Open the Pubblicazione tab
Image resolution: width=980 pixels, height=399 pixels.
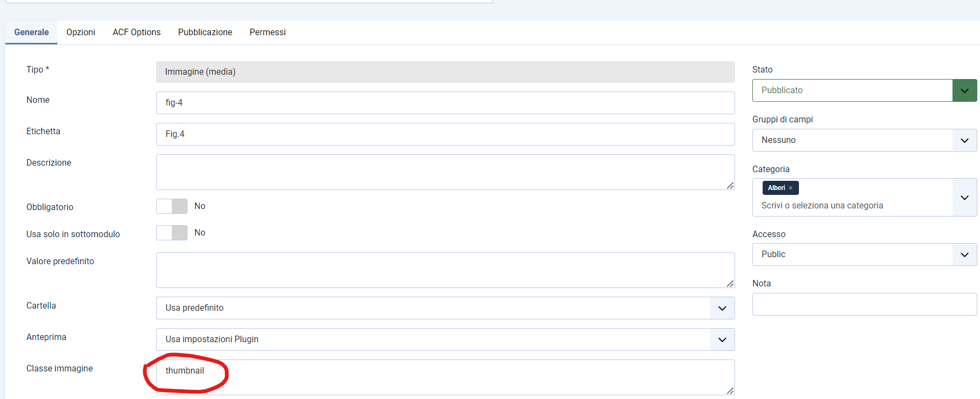click(x=205, y=32)
